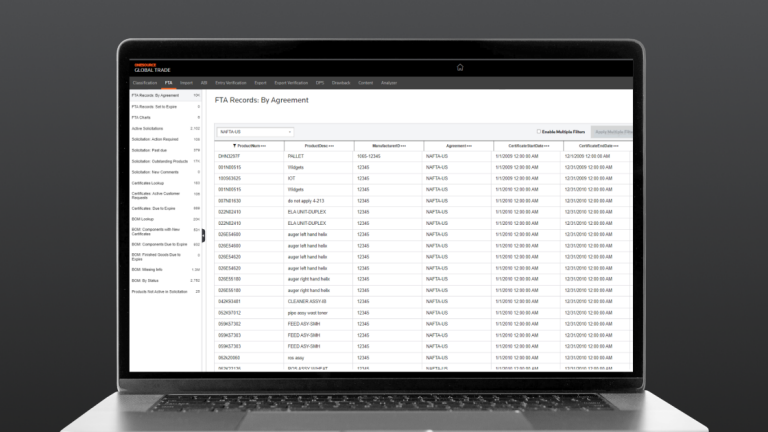Enable the Multiple Filters checkbox
The width and height of the screenshot is (768, 432).
(538, 131)
